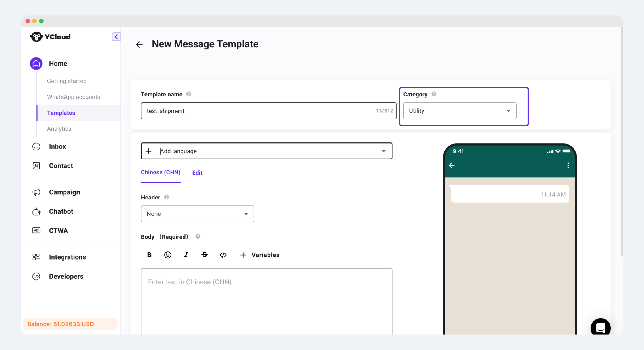The image size is (644, 350).
Task: Click the Edit link beside language tab
Action: (197, 173)
